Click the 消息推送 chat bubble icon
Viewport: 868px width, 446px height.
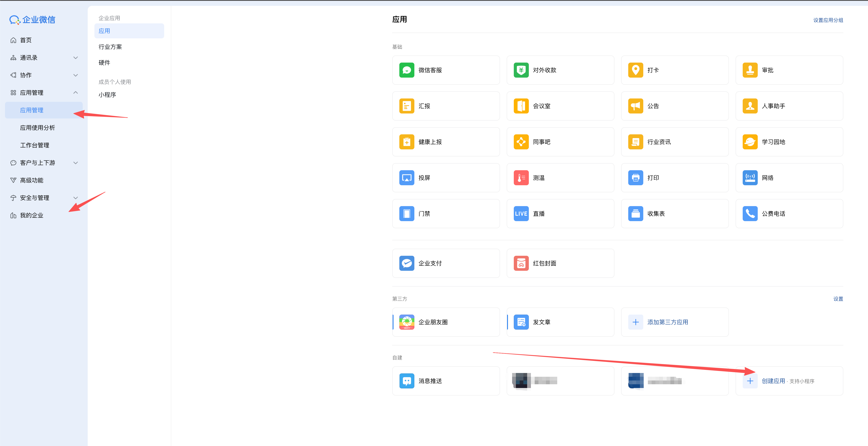pyautogui.click(x=406, y=381)
